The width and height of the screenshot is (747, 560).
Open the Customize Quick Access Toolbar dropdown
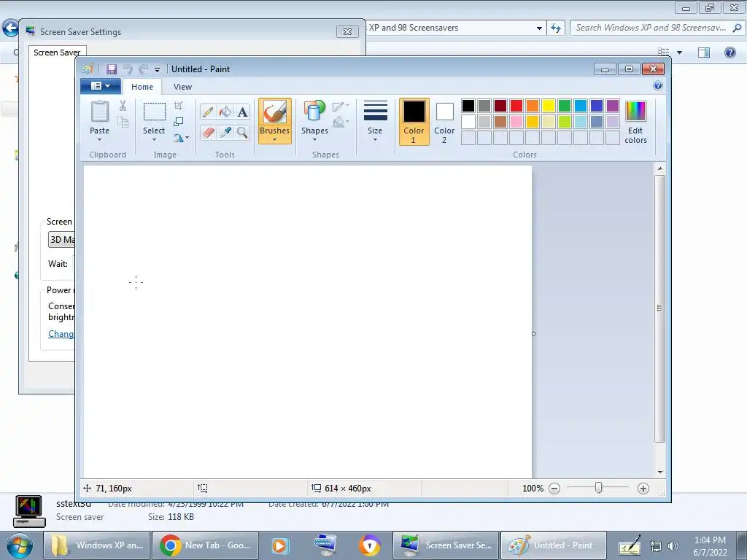click(158, 69)
